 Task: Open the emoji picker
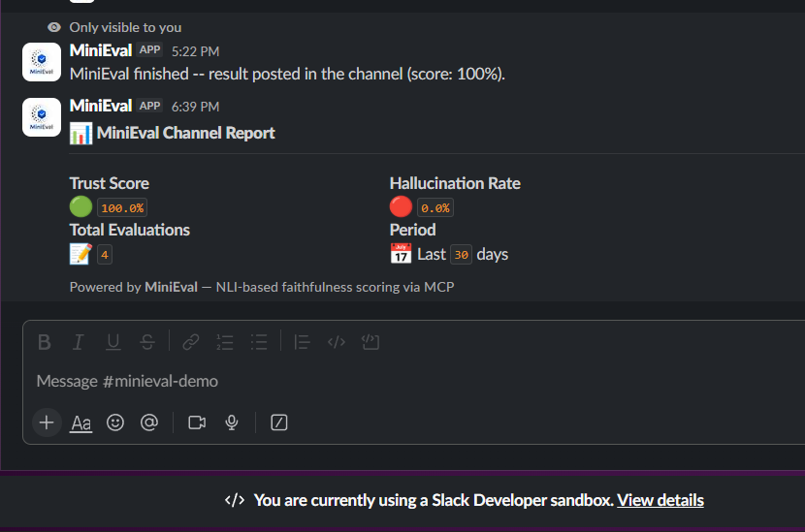pos(115,422)
